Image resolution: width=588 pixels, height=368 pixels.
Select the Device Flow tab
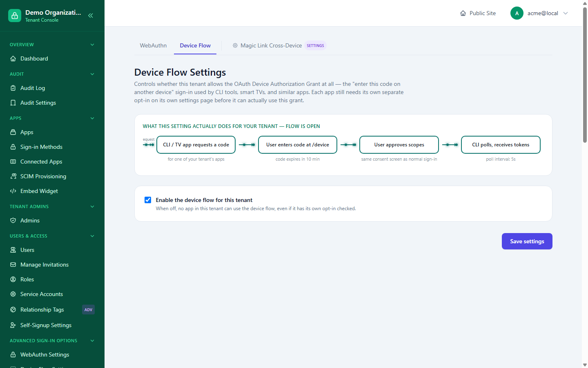tap(195, 45)
